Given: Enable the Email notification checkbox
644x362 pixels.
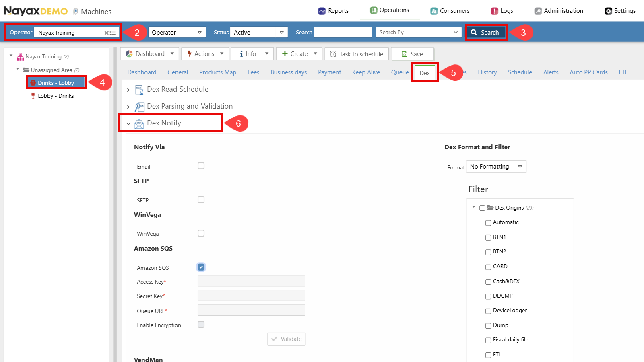Looking at the screenshot, I should click(201, 166).
